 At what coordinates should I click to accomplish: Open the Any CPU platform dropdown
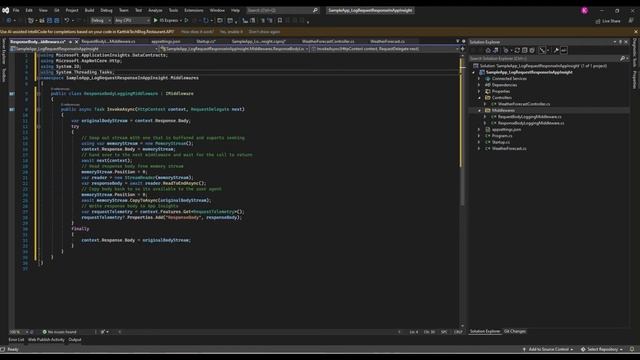[x=132, y=20]
